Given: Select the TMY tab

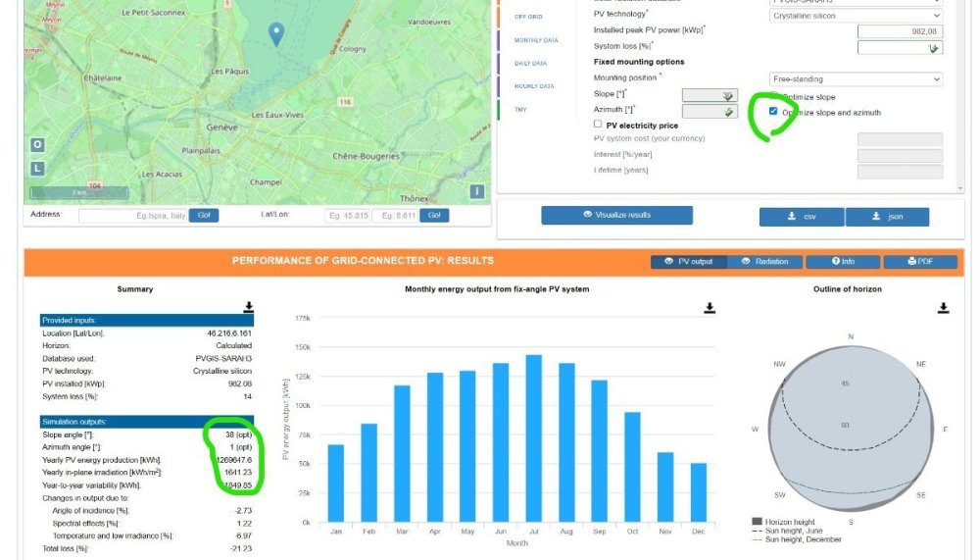Looking at the screenshot, I should click(520, 110).
